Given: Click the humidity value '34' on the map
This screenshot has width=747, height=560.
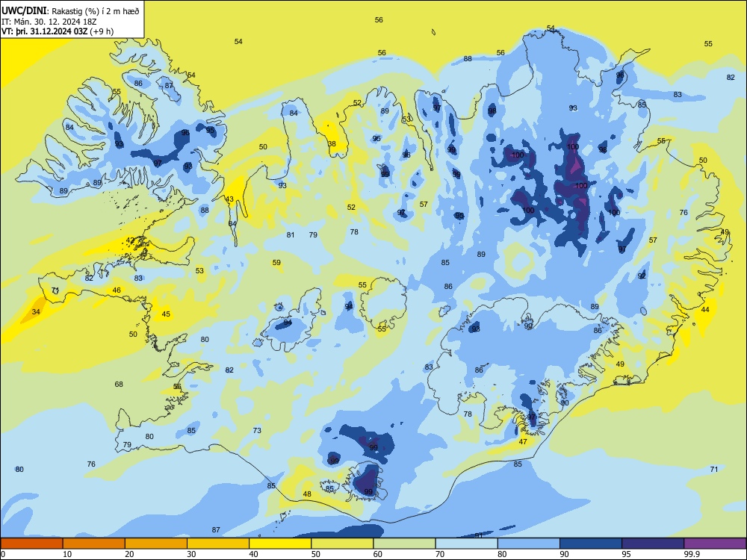Looking at the screenshot, I should [x=36, y=312].
